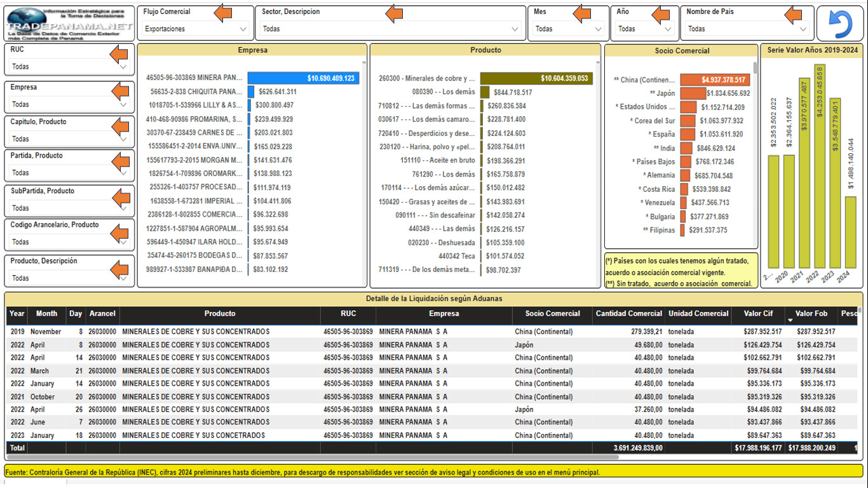Select the 2024 bar in Serie Valor chart
Image resolution: width=868 pixels, height=488 pixels.
(x=850, y=232)
